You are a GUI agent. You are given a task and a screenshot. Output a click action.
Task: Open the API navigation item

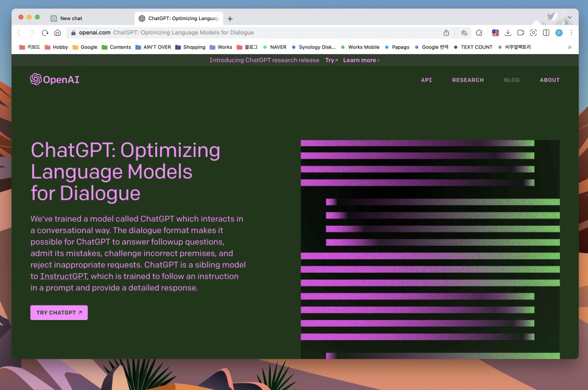[x=426, y=80]
